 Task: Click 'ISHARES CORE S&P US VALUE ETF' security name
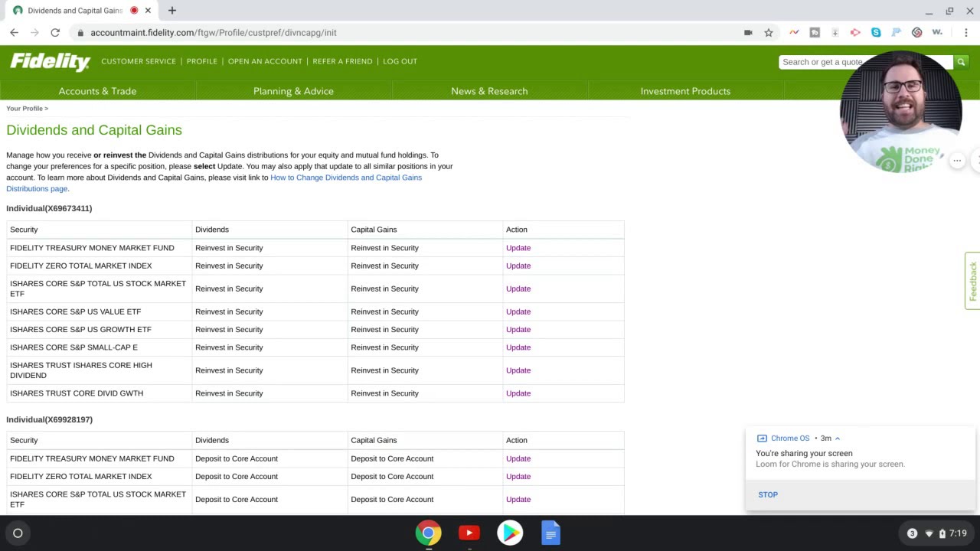point(75,311)
